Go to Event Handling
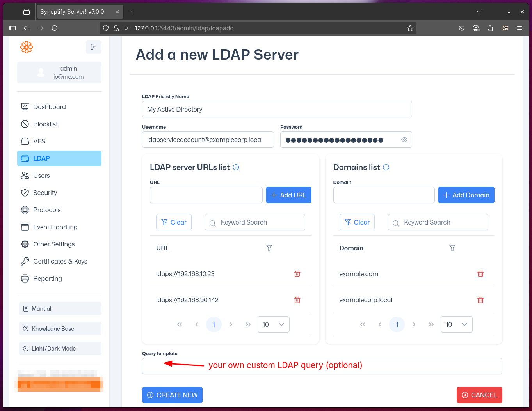 pos(59,227)
